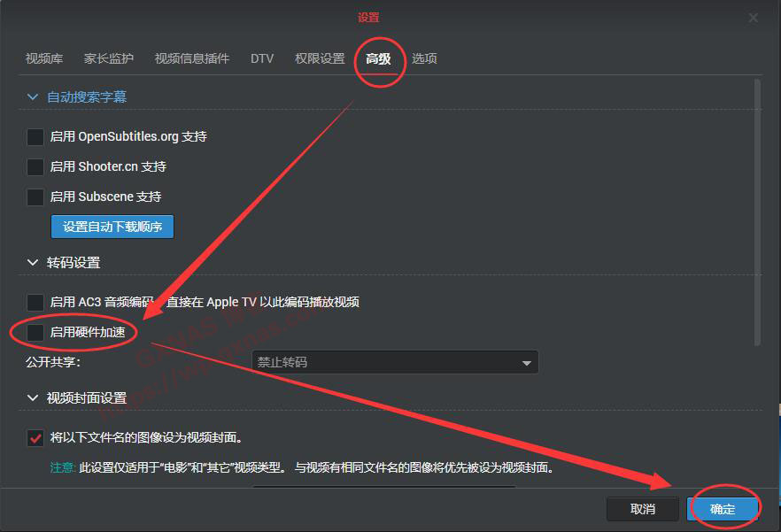
Task: Click the 设置自动下载顺序 button
Action: [112, 227]
